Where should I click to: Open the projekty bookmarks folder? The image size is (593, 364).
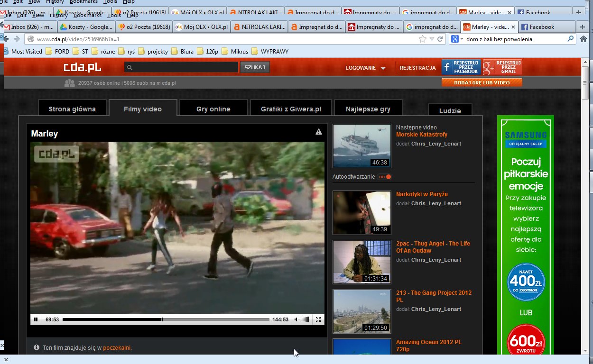153,51
